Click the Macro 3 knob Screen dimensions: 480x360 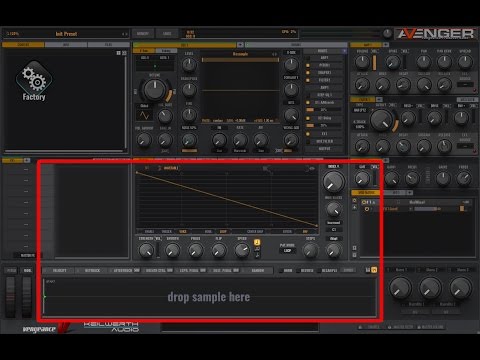point(461,288)
